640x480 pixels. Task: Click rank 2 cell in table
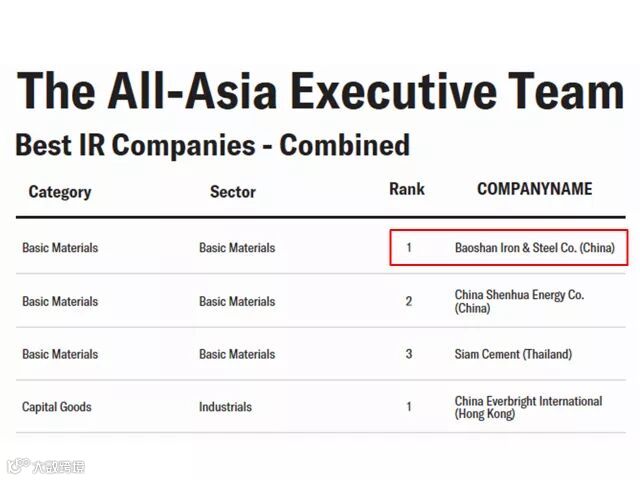pyautogui.click(x=408, y=301)
